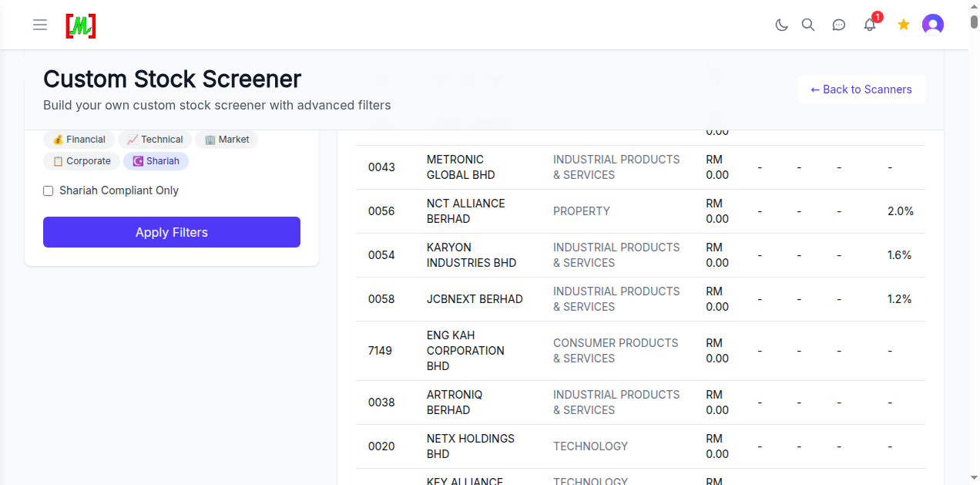This screenshot has width=980, height=485.
Task: Select stock code 0056
Action: (x=381, y=211)
